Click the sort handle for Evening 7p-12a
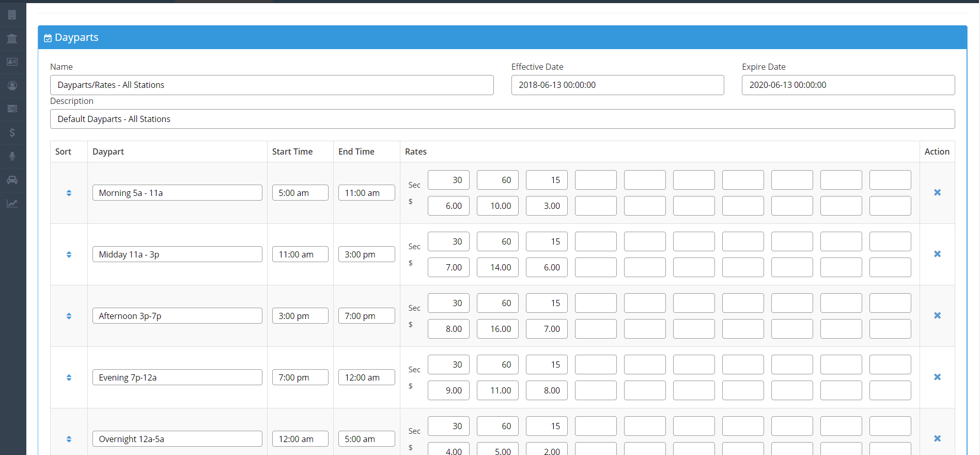Viewport: 980px width, 455px height. (69, 377)
